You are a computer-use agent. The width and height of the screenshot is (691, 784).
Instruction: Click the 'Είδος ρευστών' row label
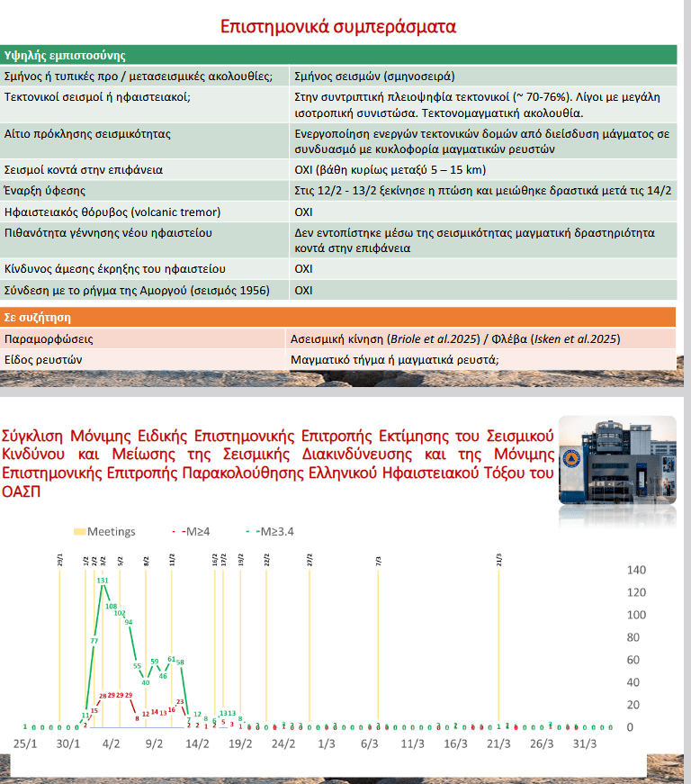click(x=44, y=358)
